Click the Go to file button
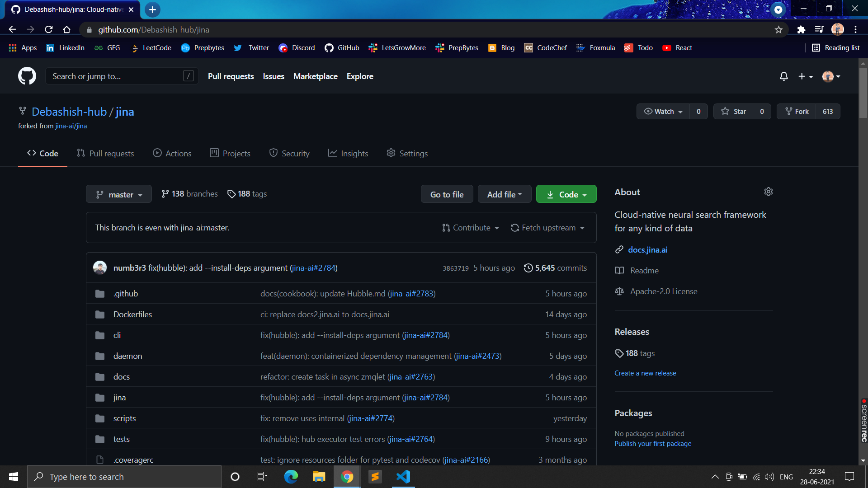The width and height of the screenshot is (868, 488). click(x=447, y=194)
